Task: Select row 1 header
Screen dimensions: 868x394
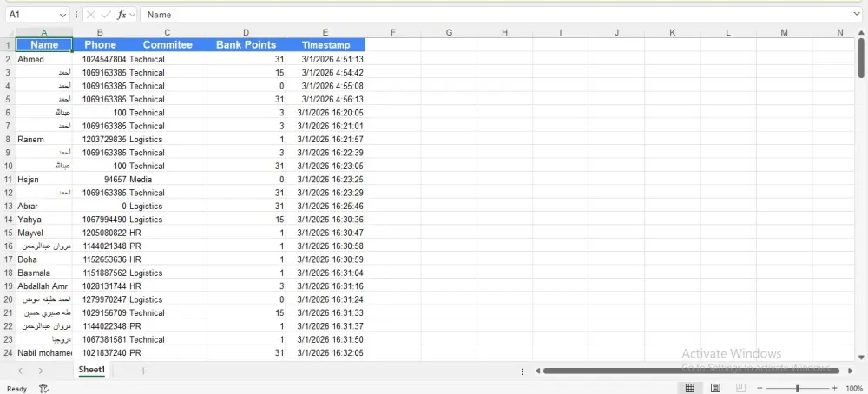Action: coord(8,45)
